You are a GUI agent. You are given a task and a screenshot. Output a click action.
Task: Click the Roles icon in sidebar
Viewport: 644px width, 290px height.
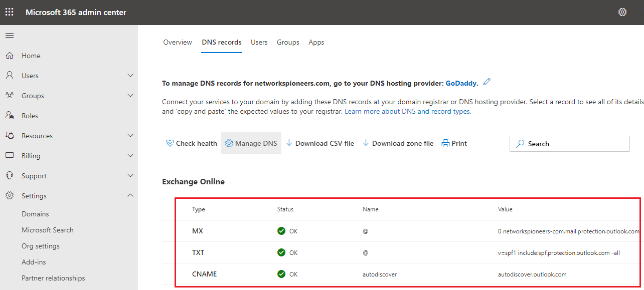10,116
